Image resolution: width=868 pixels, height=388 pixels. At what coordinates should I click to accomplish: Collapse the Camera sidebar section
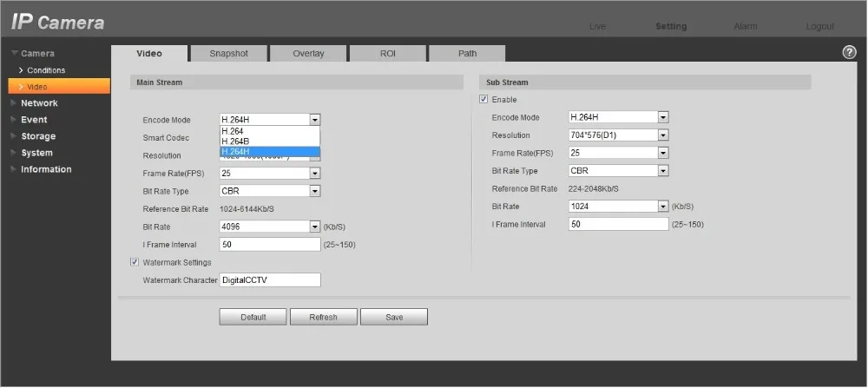37,54
